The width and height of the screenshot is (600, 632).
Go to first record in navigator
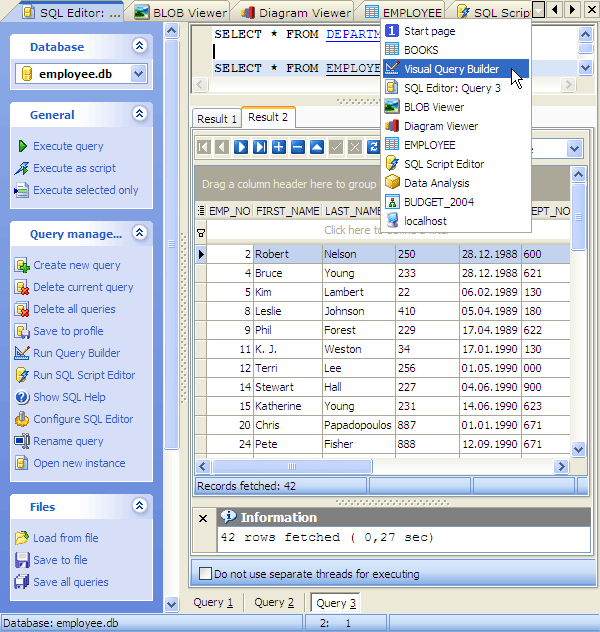click(x=204, y=147)
